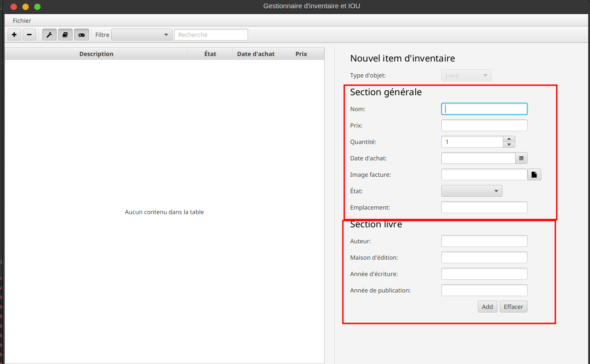The width and height of the screenshot is (590, 364).
Task: Click the Recherche search field
Action: click(x=211, y=35)
